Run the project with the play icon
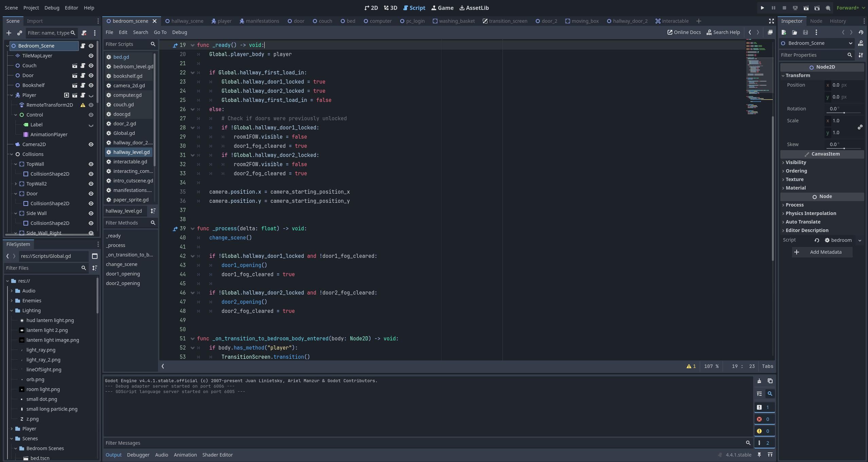The image size is (868, 462). (762, 8)
